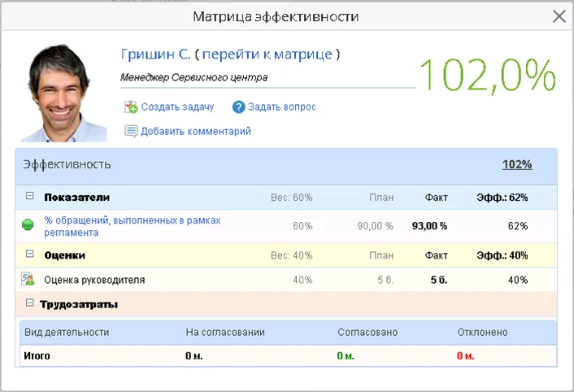Click the Оценки section title
Image resolution: width=574 pixels, height=392 pixels.
tap(64, 255)
